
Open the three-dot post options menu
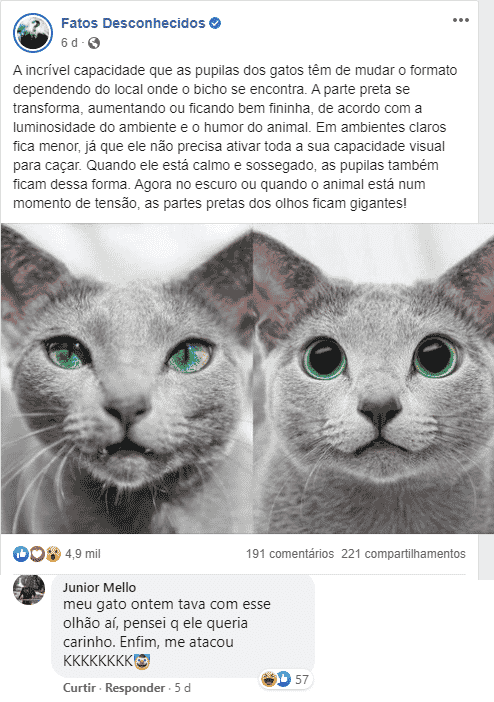pyautogui.click(x=460, y=20)
